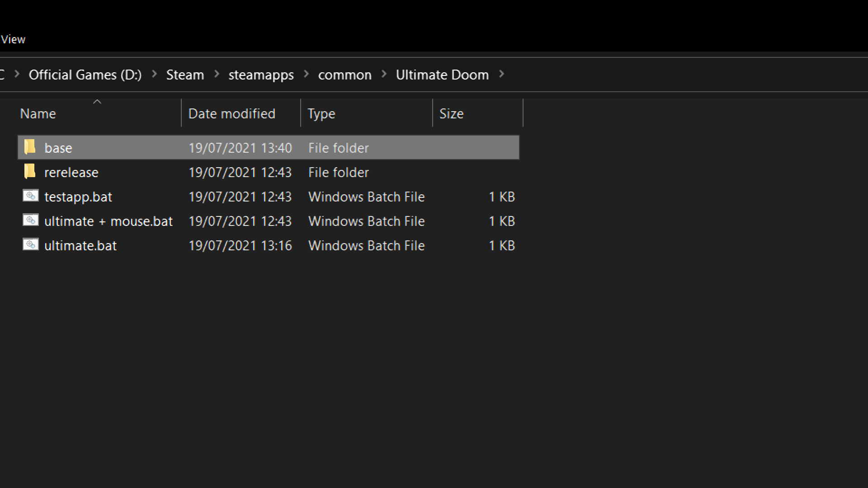868x488 pixels.
Task: Click the testapp.bat batch file icon
Action: pyautogui.click(x=31, y=196)
